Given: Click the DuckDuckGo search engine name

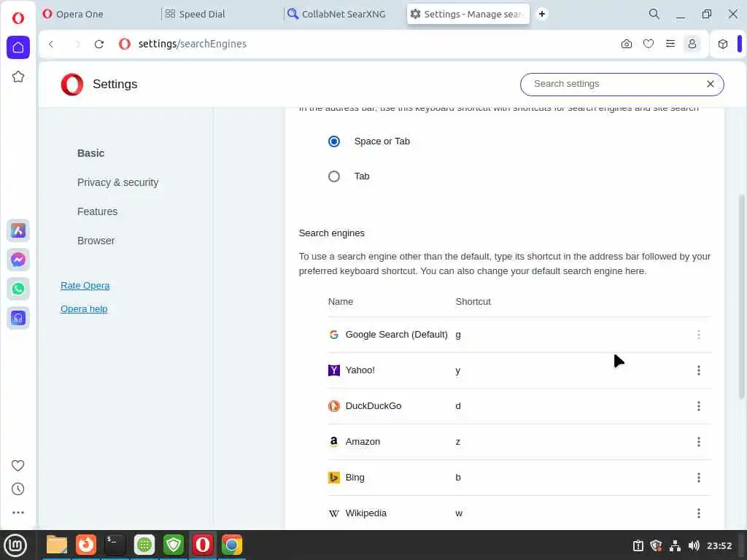Looking at the screenshot, I should (373, 405).
